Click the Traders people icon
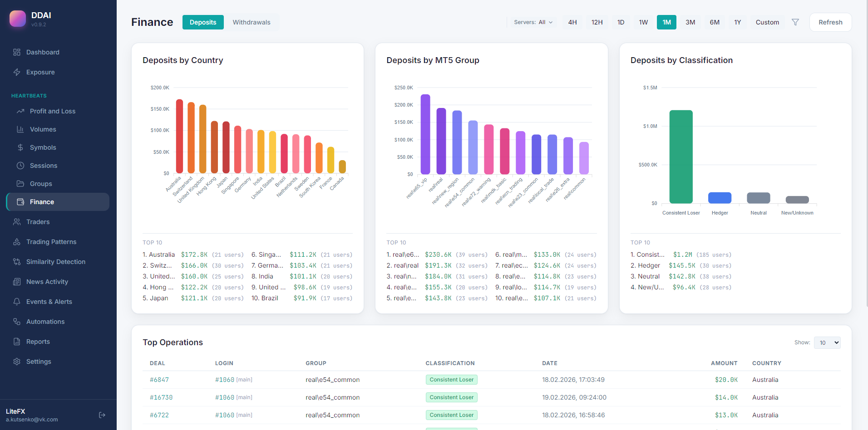Screen dimensions: 868x430 [17, 222]
